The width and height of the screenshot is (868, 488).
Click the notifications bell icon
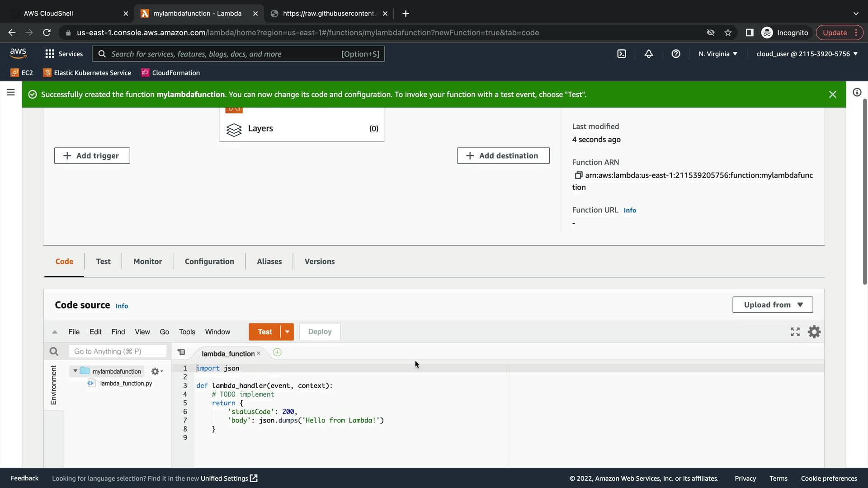point(649,54)
